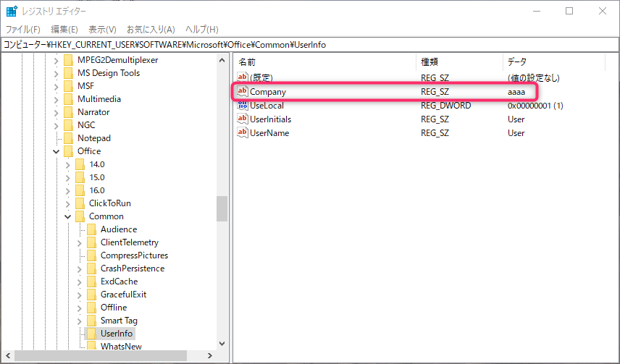Select the MSF folder icon
This screenshot has width=620, height=364.
[x=68, y=86]
